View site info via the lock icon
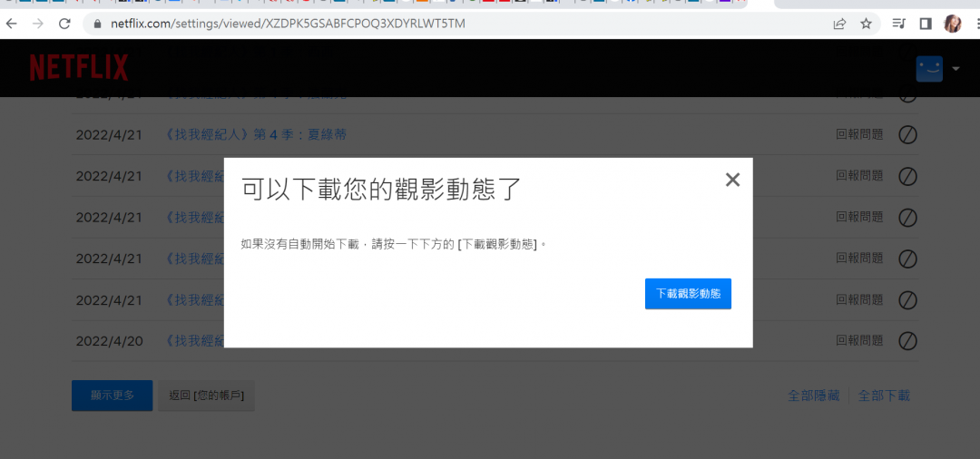 (x=98, y=24)
